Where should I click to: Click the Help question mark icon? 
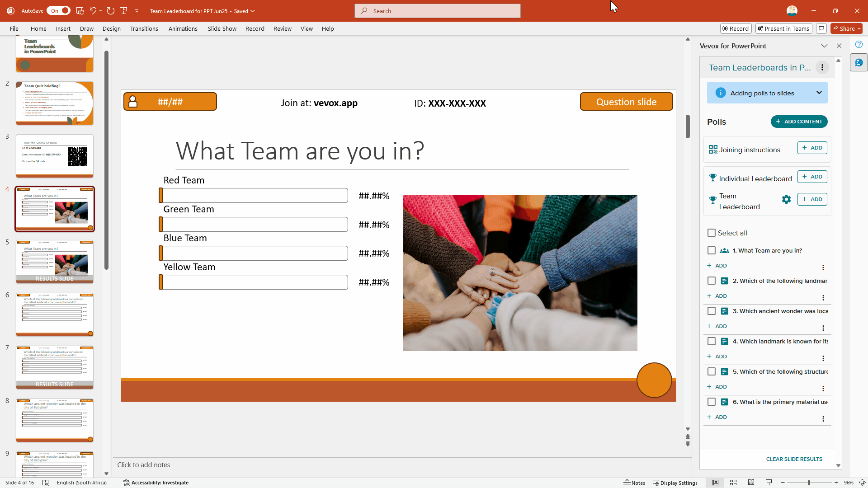coord(859,44)
